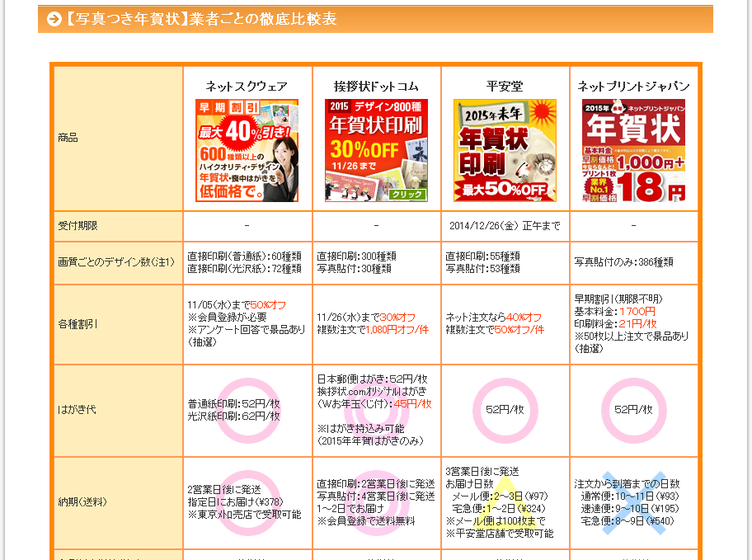Click ※平安堂店舗で受取可能 note
This screenshot has width=752, height=560.
500,534
